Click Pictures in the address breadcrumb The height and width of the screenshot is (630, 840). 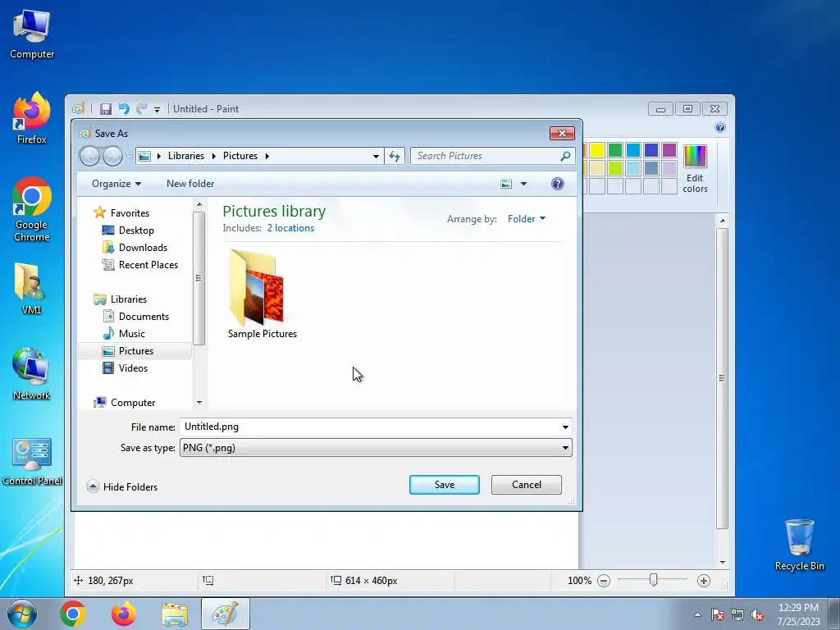240,156
